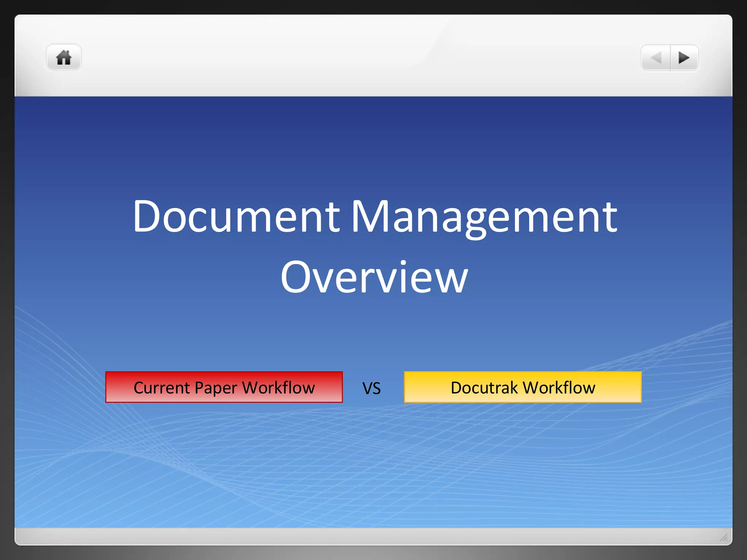This screenshot has width=747, height=560.
Task: Follow the Paper Workflow link in red box
Action: (255, 388)
